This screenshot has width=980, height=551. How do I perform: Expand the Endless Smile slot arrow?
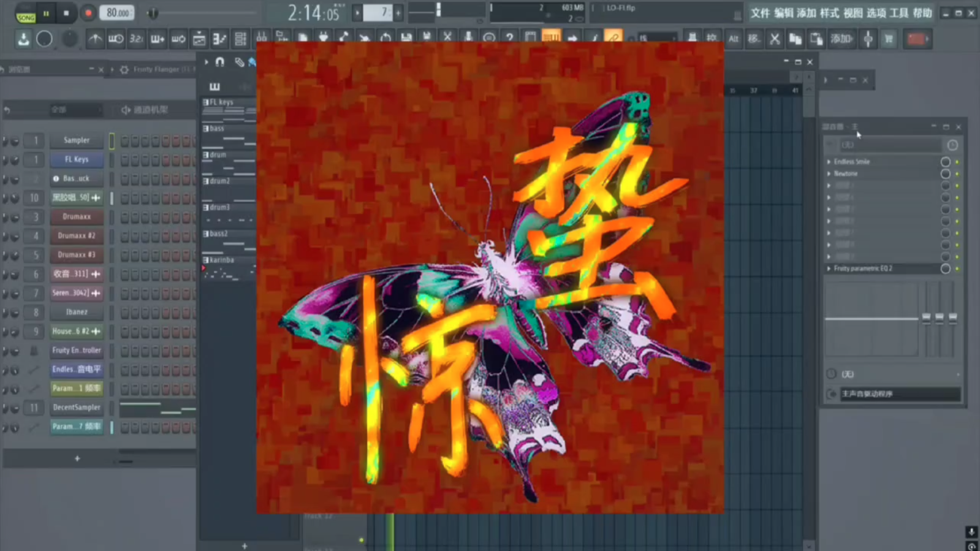click(829, 162)
